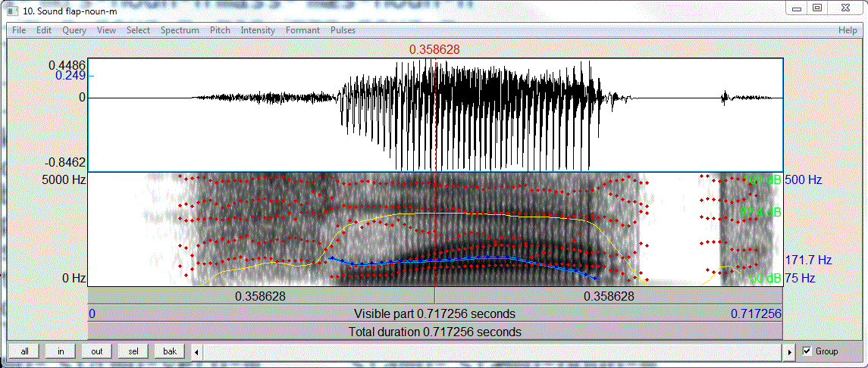Click the waveform burst near the end
The width and height of the screenshot is (868, 368).
[x=723, y=98]
